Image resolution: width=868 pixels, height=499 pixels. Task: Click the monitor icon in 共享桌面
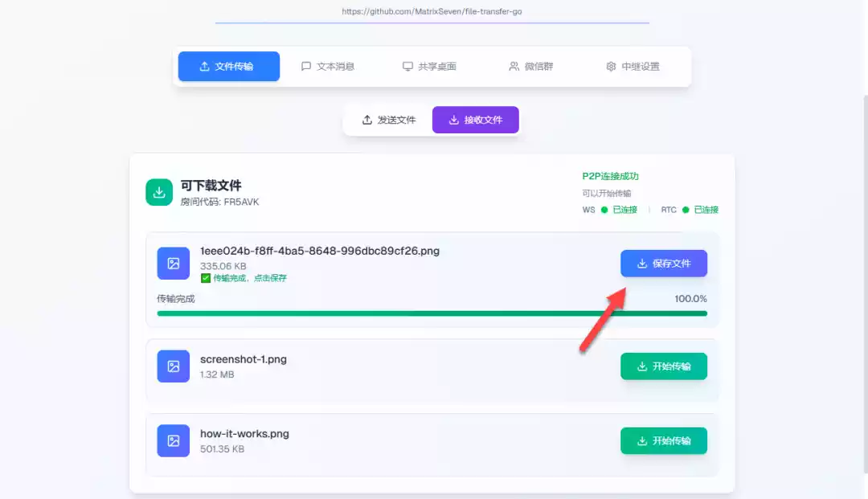click(407, 67)
